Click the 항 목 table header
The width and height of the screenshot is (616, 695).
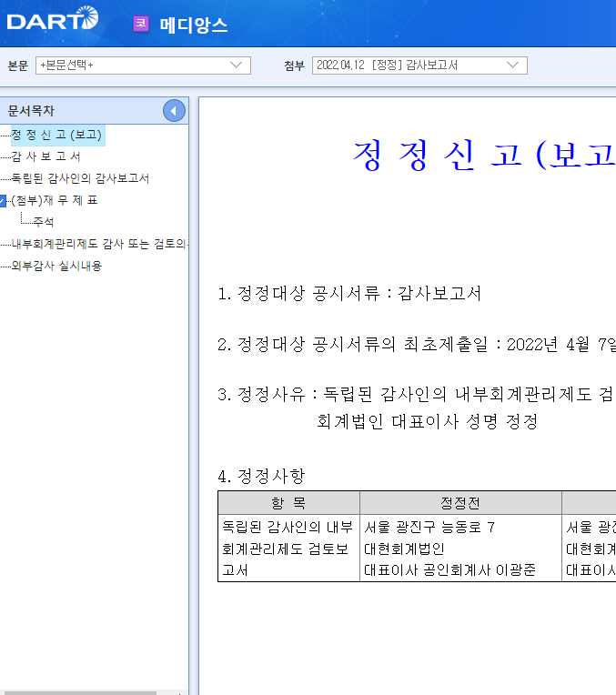pos(288,503)
